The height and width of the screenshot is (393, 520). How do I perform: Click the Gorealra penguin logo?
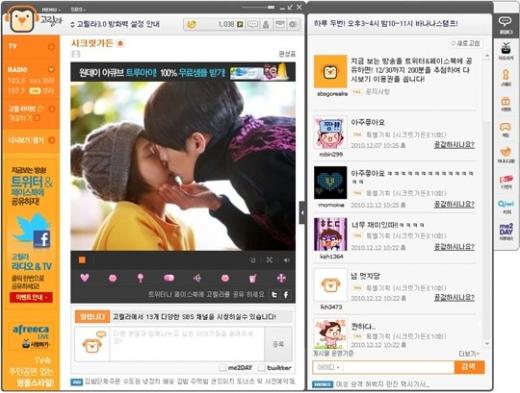(x=22, y=19)
